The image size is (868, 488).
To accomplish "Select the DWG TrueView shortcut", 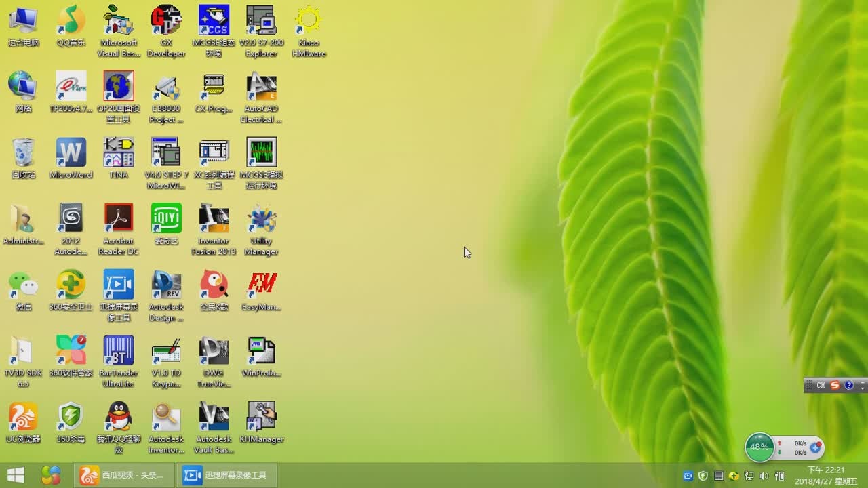I will click(x=214, y=362).
